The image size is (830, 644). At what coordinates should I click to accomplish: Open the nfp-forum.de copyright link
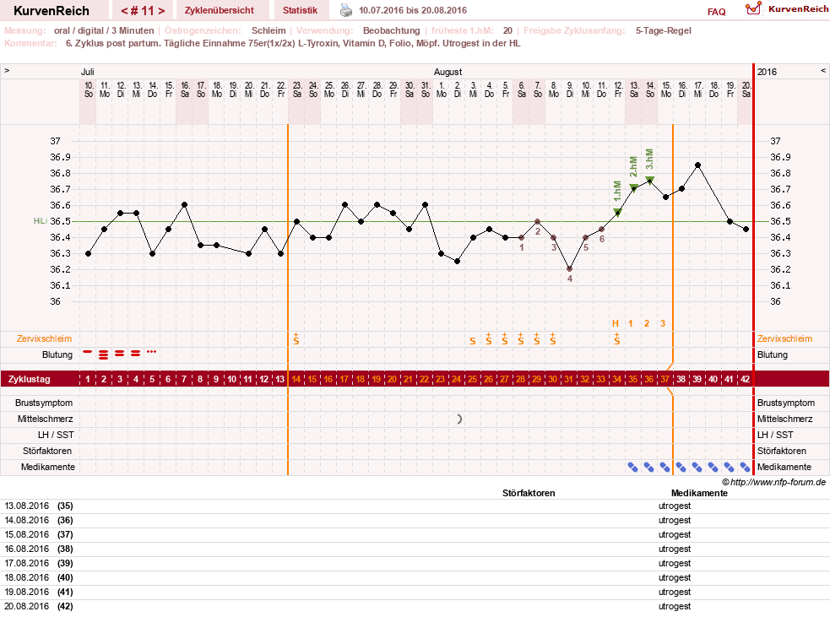(773, 482)
